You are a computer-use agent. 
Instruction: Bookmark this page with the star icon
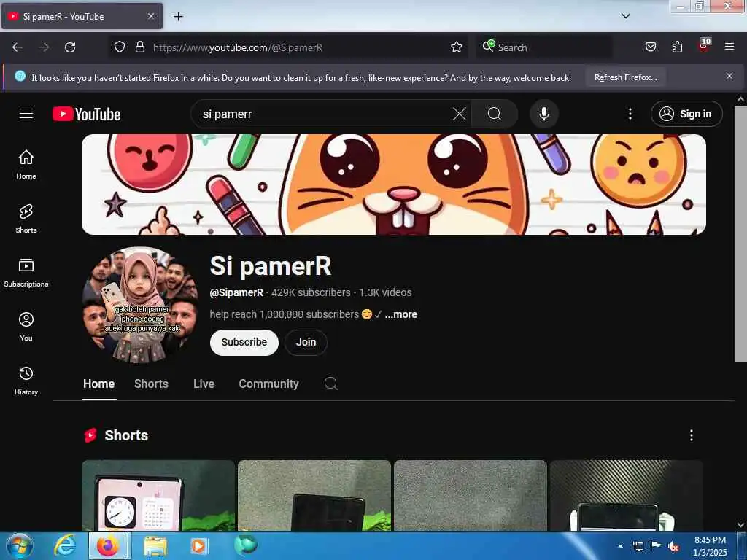coord(457,47)
